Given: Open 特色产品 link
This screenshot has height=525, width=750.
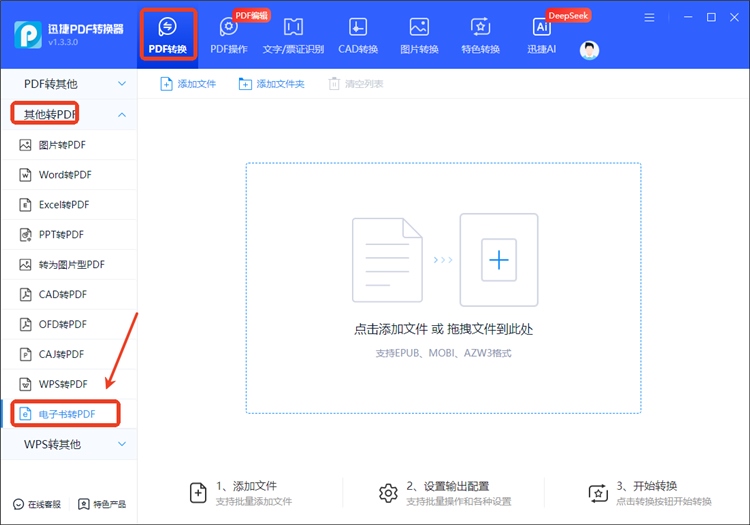Looking at the screenshot, I should pos(102,504).
